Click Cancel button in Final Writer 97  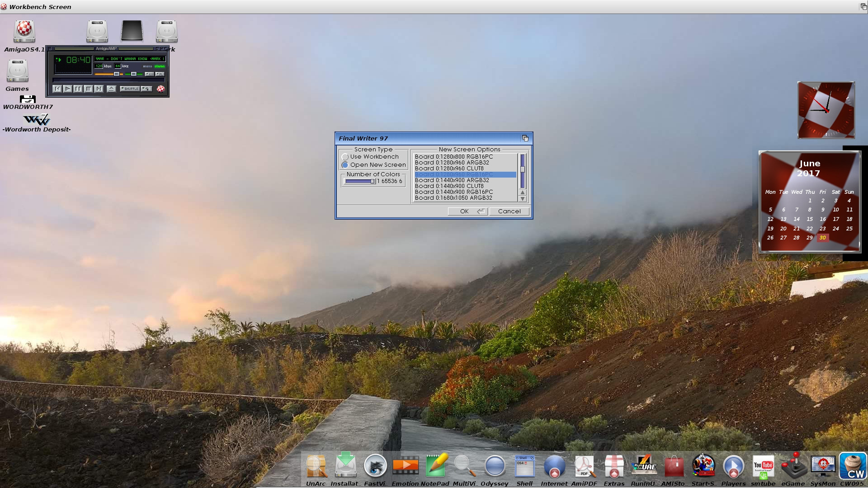pyautogui.click(x=509, y=211)
